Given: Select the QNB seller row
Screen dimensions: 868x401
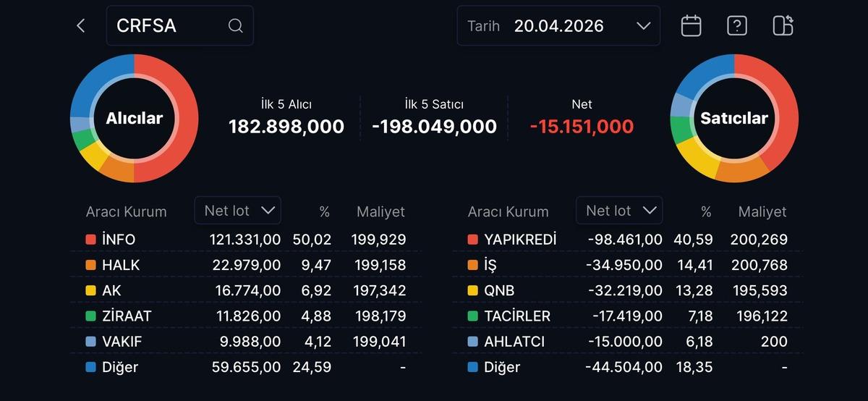Looking at the screenshot, I should coord(627,291).
